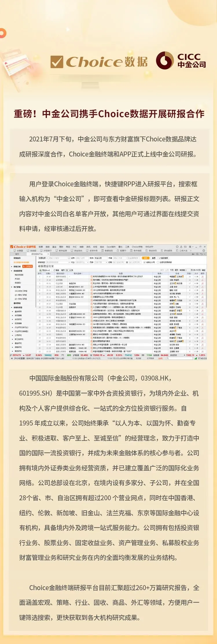The image size is (217, 644).
Task: Open the 基金 menu
Action: 54,247
